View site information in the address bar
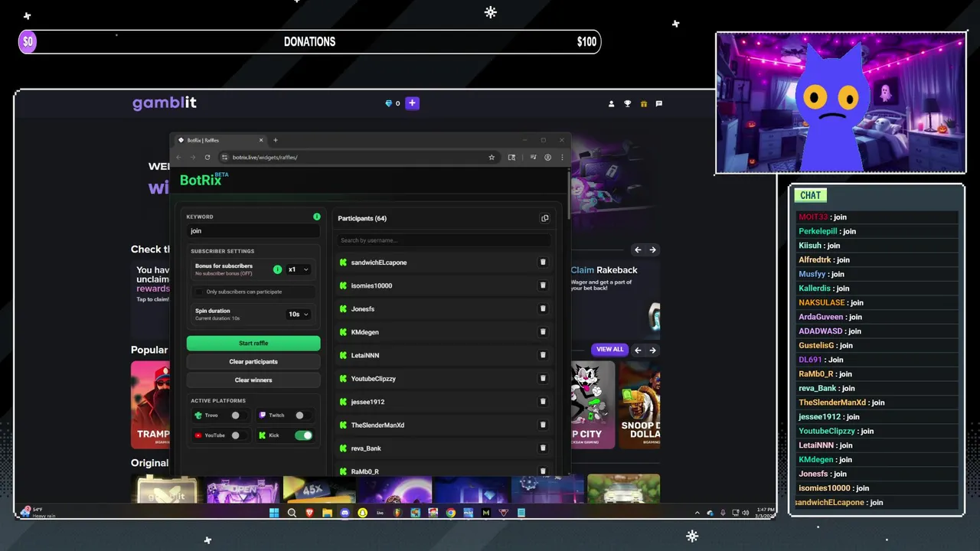980x551 pixels. [224, 157]
